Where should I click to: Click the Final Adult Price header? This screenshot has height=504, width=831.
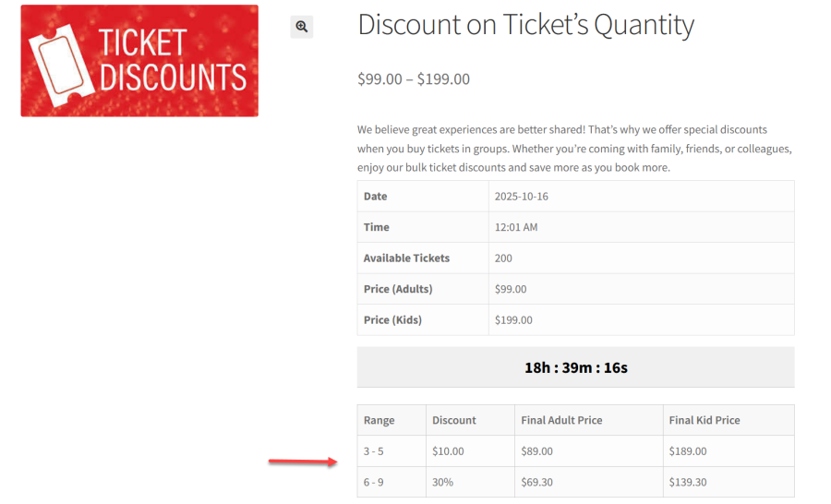pyautogui.click(x=561, y=420)
